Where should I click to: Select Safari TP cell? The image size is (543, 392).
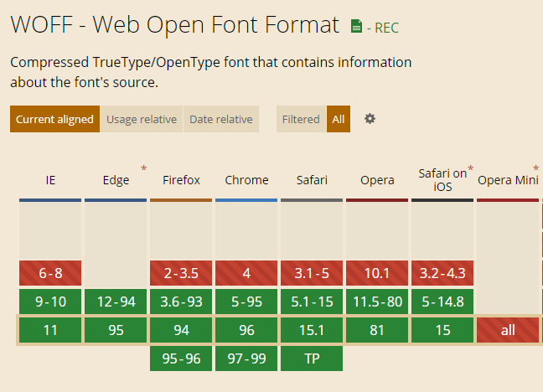312,358
